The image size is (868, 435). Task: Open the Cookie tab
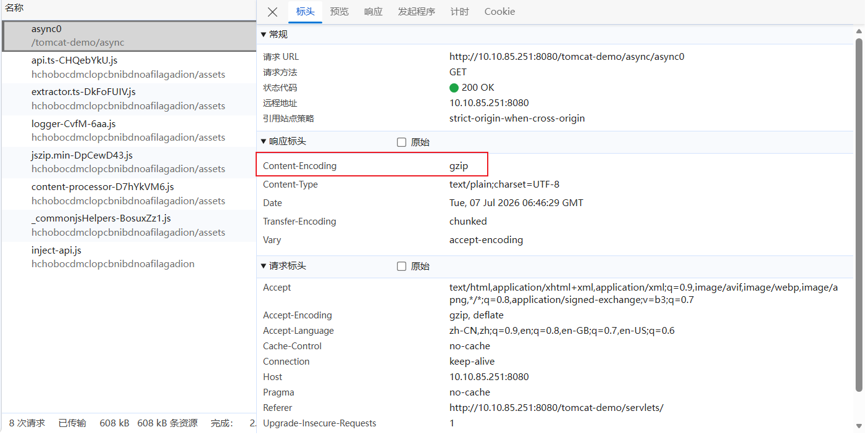pyautogui.click(x=499, y=12)
